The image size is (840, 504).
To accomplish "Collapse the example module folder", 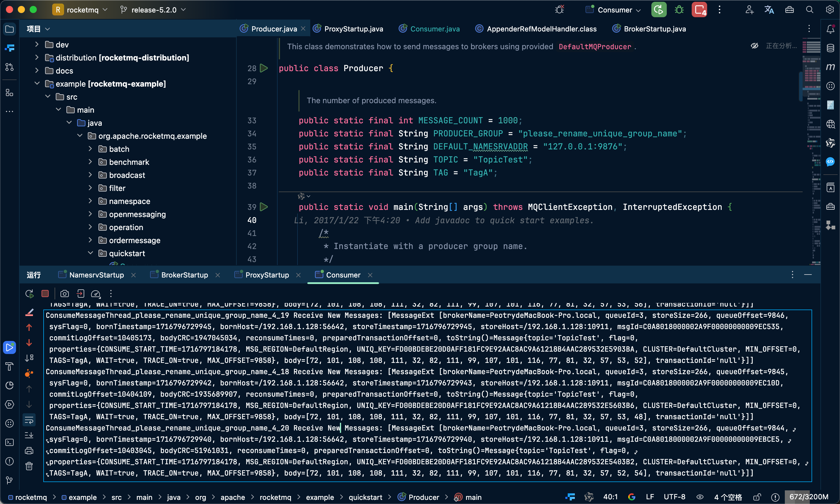I will [x=37, y=84].
